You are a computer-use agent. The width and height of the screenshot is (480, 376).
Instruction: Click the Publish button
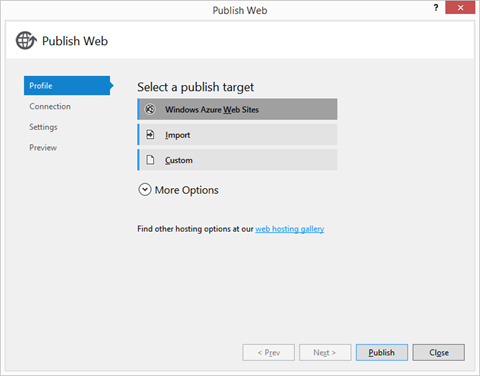pyautogui.click(x=382, y=352)
